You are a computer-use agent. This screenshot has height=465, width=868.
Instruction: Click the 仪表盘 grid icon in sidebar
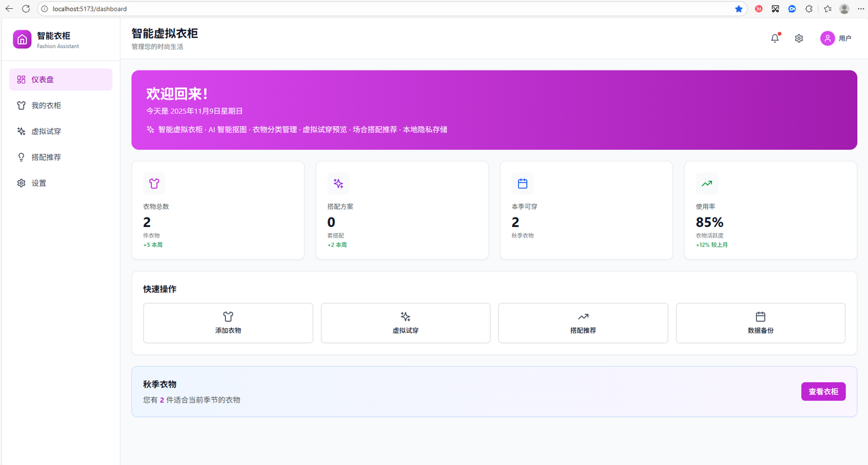(22, 79)
